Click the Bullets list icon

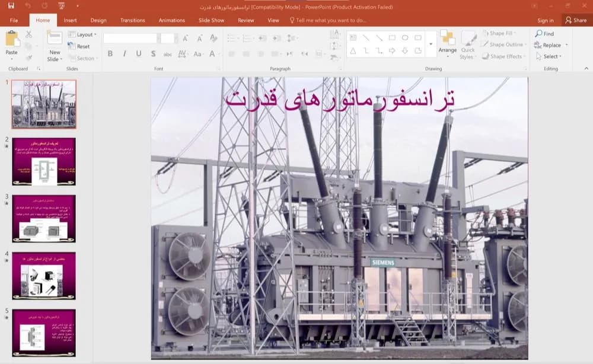(232, 38)
